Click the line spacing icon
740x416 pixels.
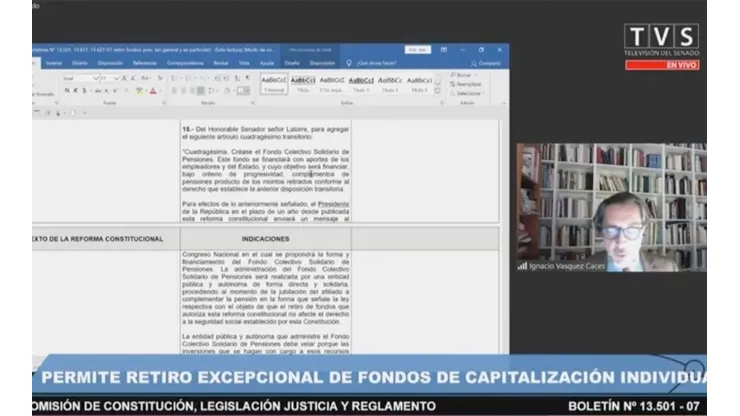click(x=212, y=91)
